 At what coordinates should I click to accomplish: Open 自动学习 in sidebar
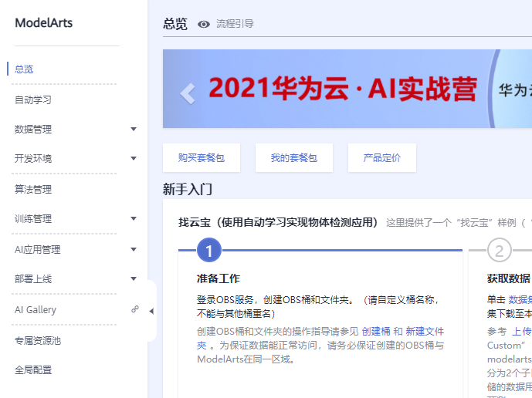pos(33,100)
